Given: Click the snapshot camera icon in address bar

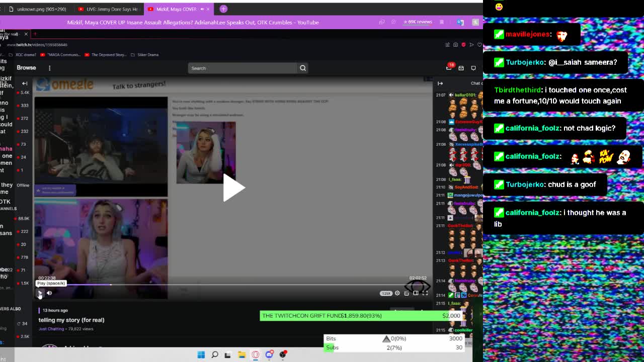Looking at the screenshot, I should [455, 45].
